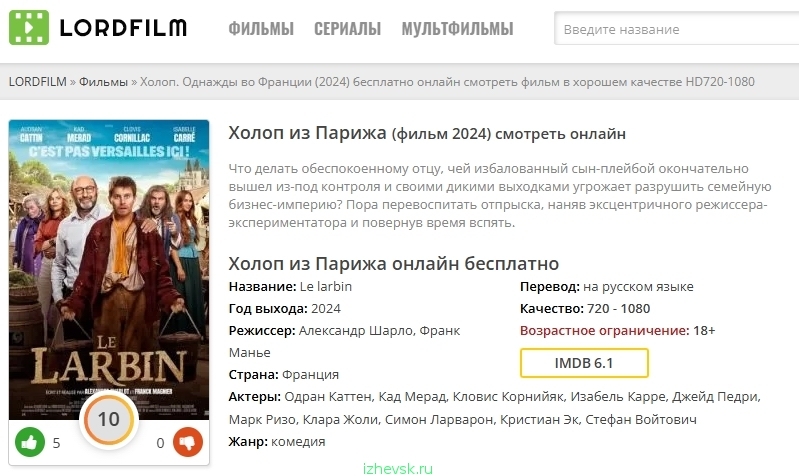Open the Сериалы menu item
This screenshot has height=476, width=799.
pos(348,29)
